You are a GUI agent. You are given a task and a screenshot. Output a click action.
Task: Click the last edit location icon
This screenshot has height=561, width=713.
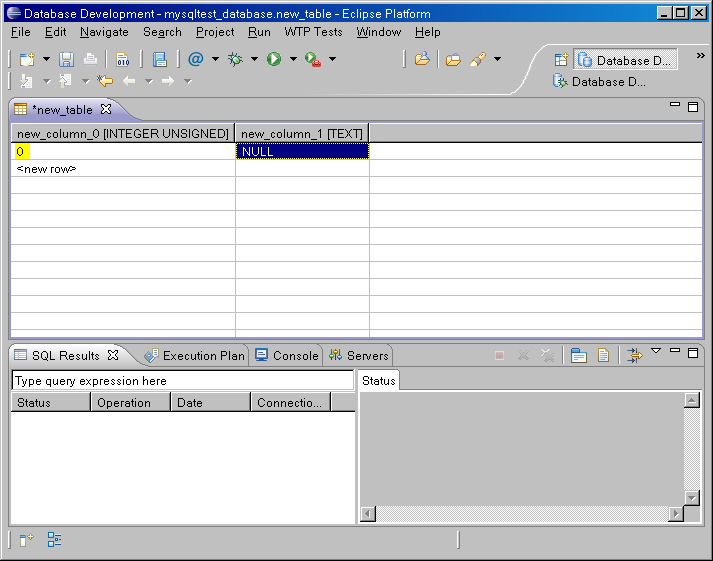click(x=104, y=81)
